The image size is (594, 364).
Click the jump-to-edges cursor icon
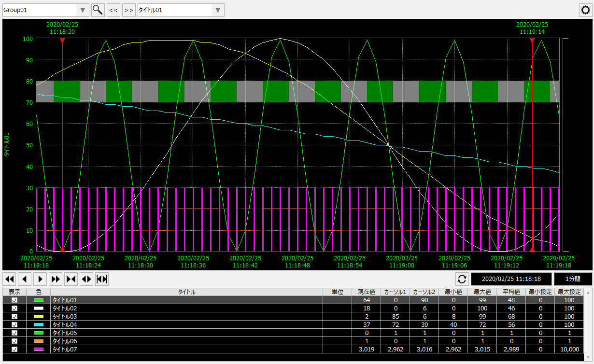point(101,279)
